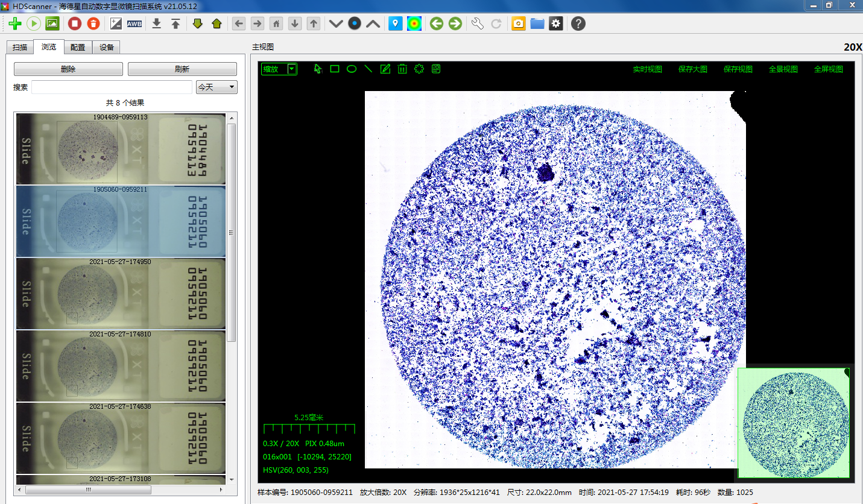This screenshot has height=504, width=863.
Task: Click the 刷新 button
Action: 182,69
